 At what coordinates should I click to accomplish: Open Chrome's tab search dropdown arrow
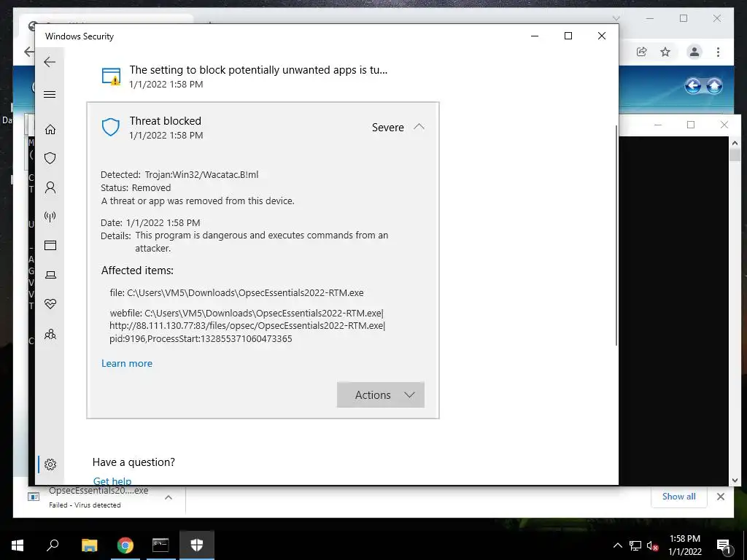616,18
